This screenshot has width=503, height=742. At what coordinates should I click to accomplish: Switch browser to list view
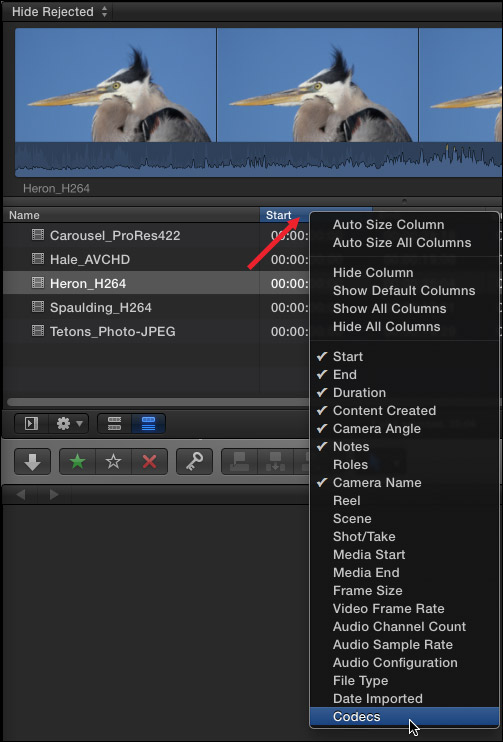(x=148, y=424)
